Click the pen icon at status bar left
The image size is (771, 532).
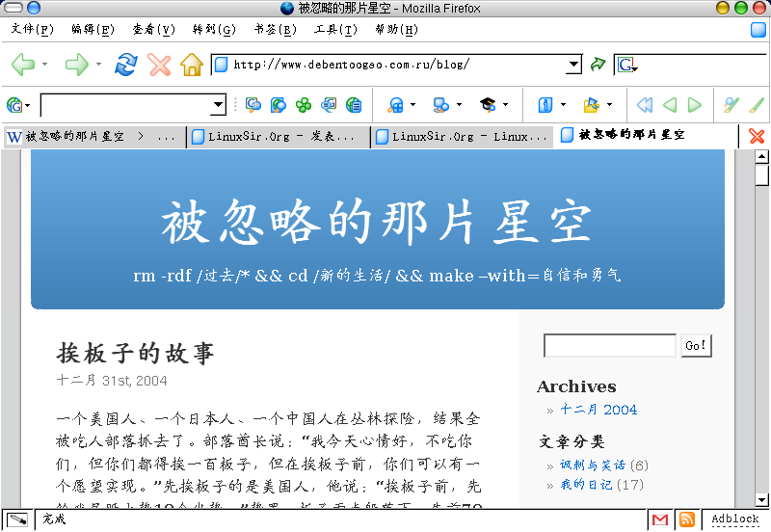click(x=17, y=519)
